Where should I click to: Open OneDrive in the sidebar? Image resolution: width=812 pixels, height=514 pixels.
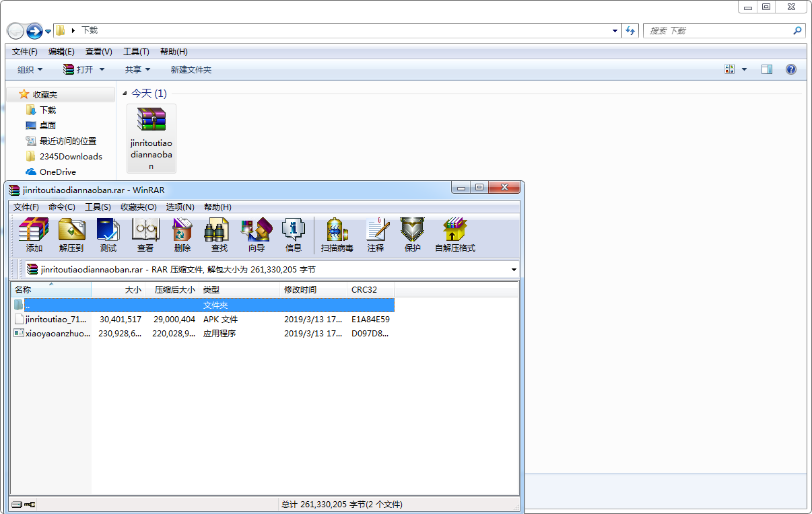pyautogui.click(x=51, y=172)
